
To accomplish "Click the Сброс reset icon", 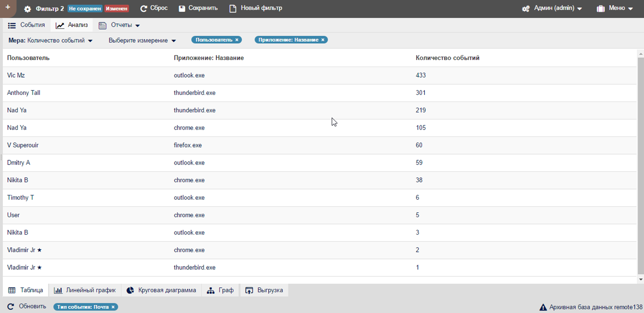I will point(144,8).
